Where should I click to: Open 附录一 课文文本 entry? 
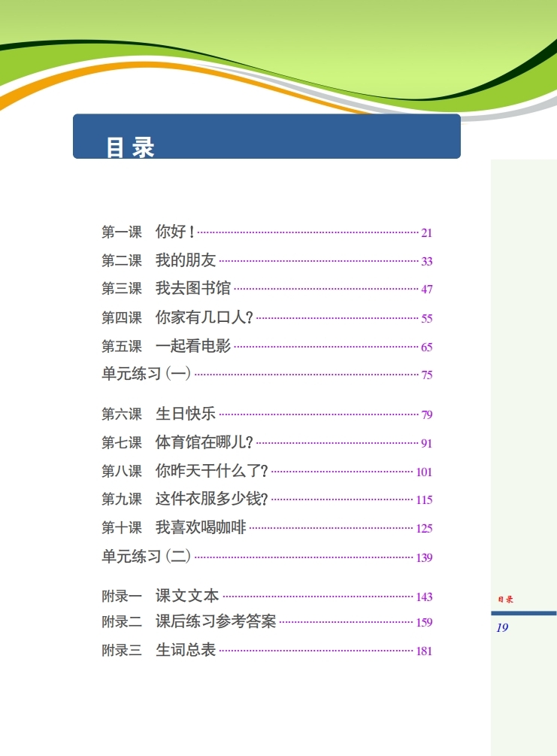click(x=266, y=596)
